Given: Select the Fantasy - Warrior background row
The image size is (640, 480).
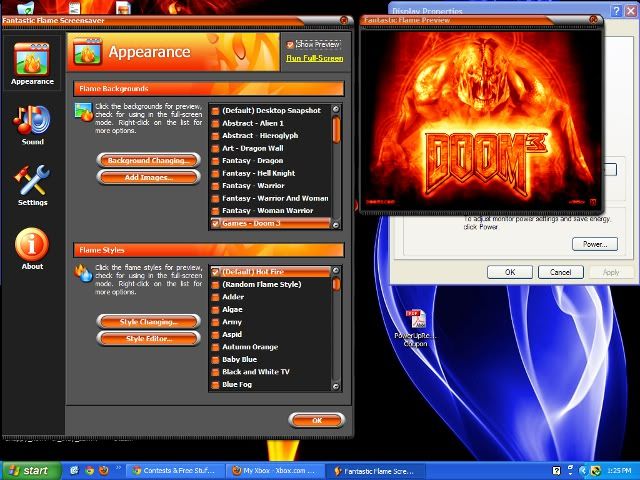Looking at the screenshot, I should (x=270, y=186).
